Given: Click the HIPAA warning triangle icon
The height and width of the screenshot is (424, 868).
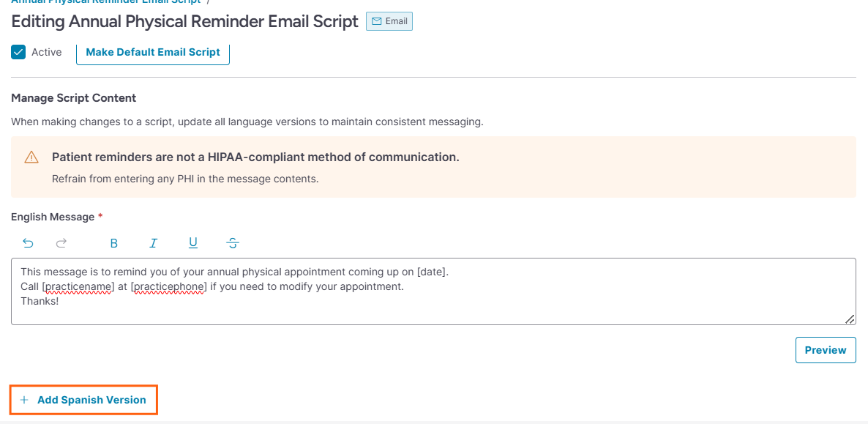Looking at the screenshot, I should click(x=31, y=157).
